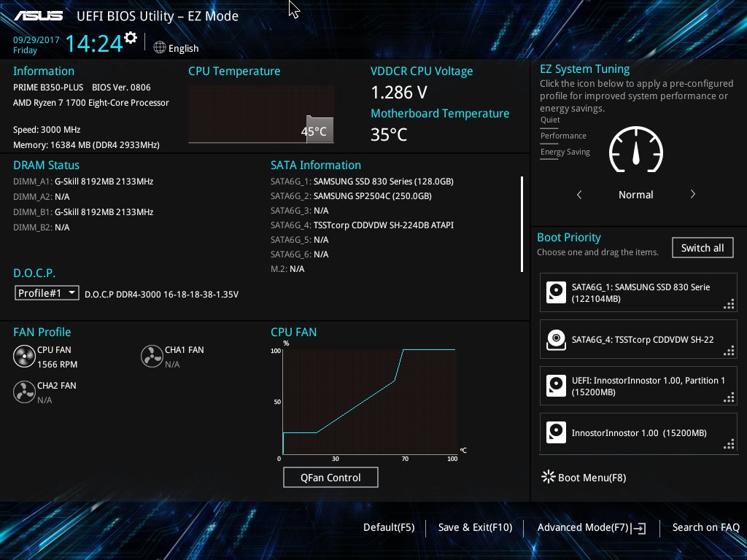Image resolution: width=747 pixels, height=560 pixels.
Task: Click the Advanced Mode exit arrow icon
Action: 638,528
